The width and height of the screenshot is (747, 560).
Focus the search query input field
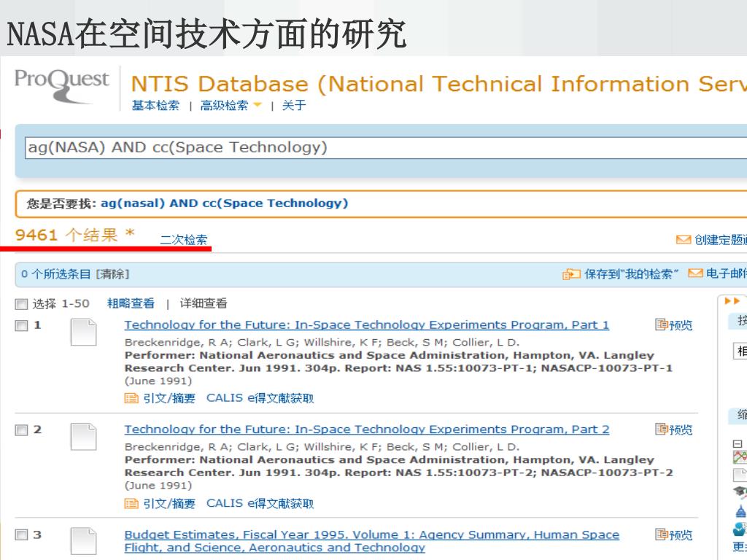click(386, 147)
